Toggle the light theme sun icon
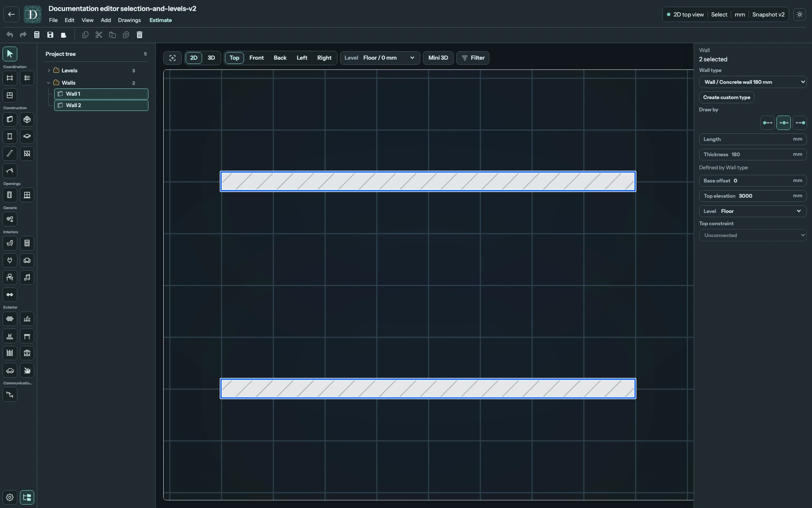This screenshot has height=508, width=812. [x=800, y=14]
